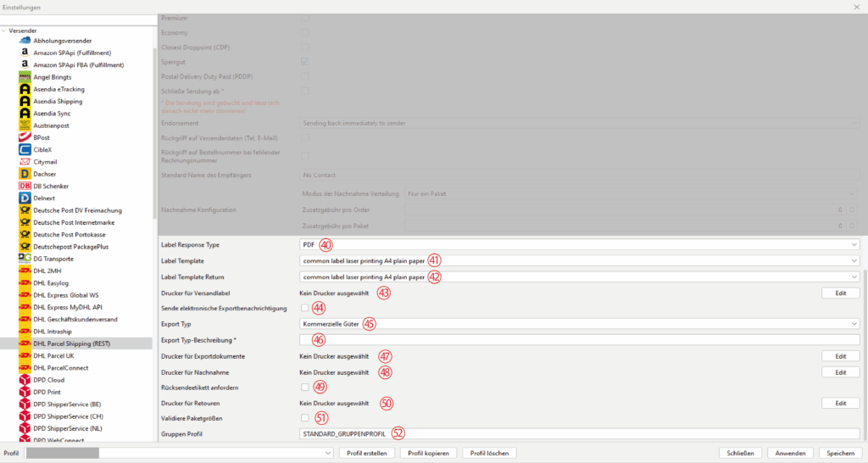868x463 pixels.
Task: Open the Label Template dropdown
Action: [579, 261]
